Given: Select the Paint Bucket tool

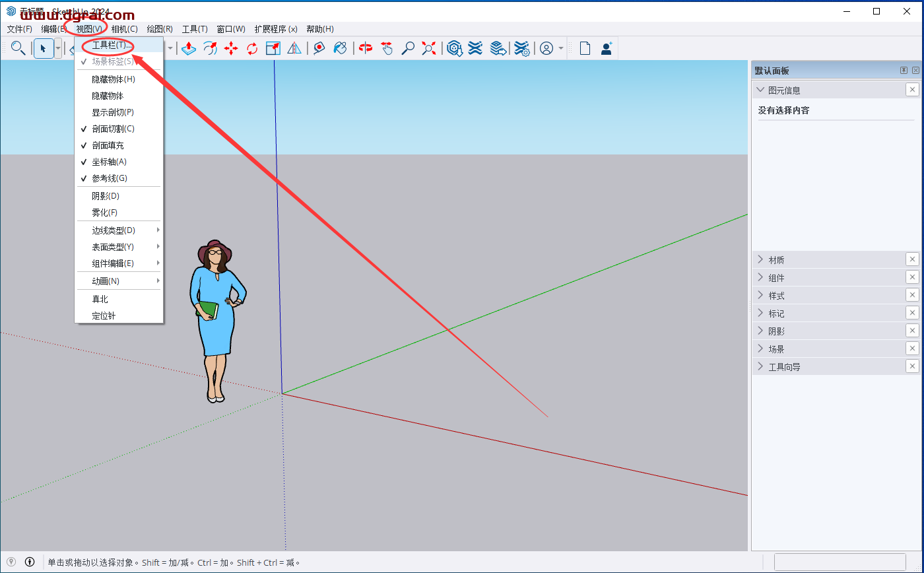Looking at the screenshot, I should (341, 48).
